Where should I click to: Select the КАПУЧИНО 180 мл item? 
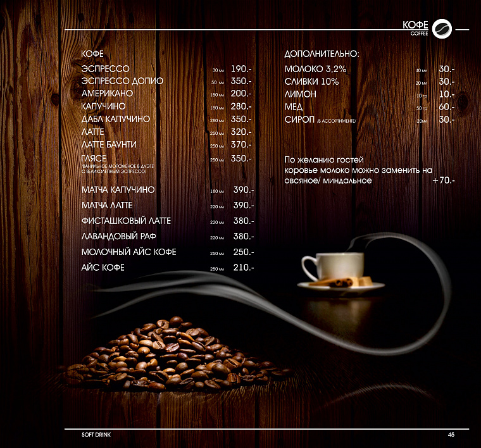(103, 106)
